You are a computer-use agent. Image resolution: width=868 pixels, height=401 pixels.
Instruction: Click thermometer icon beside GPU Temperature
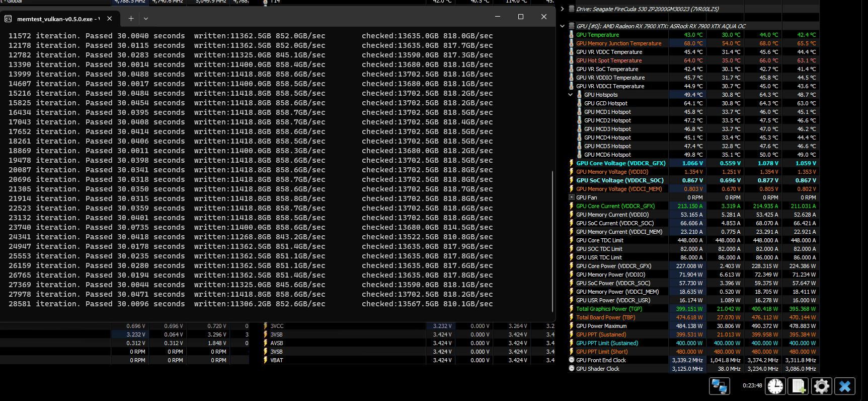pos(571,35)
